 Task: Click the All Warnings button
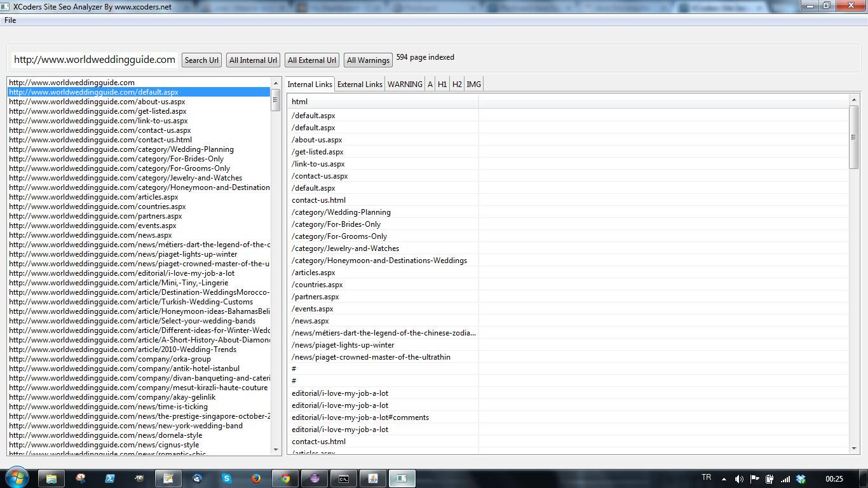(368, 60)
